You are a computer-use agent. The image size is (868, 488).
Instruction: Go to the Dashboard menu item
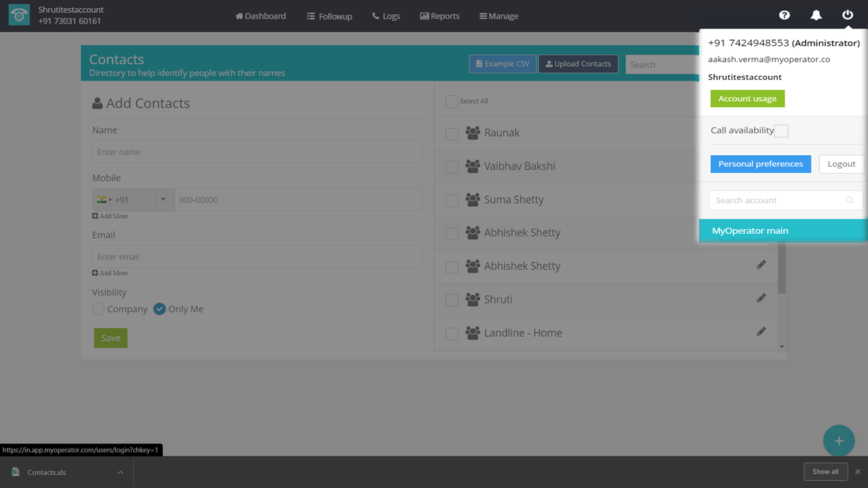[x=260, y=16]
